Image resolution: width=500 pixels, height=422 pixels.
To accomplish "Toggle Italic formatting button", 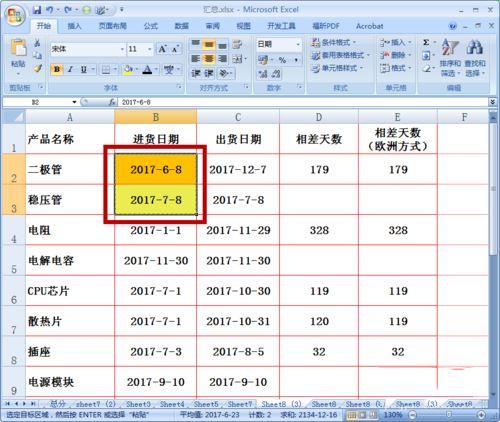I will 70,70.
